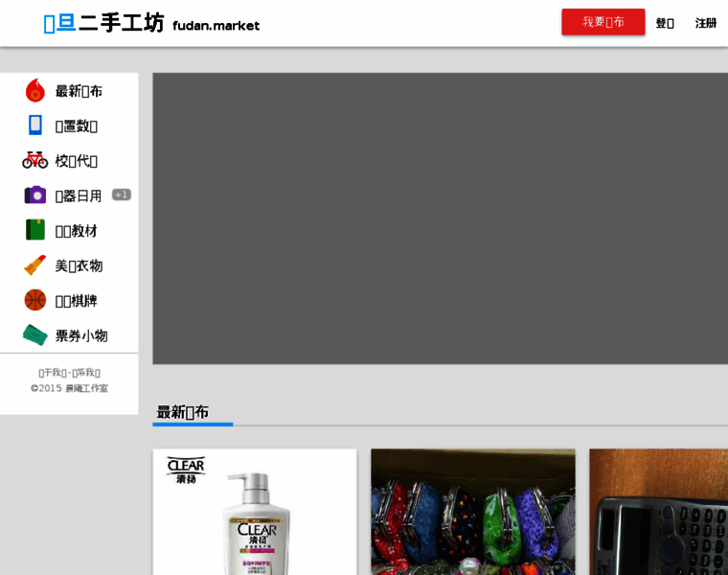Viewport: 728px width, 575px height.
Task: Click the lipstick icon
Action: pos(35,265)
